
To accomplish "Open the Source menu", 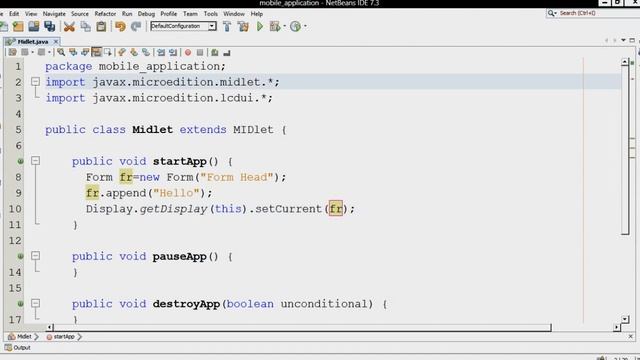I will (x=80, y=13).
